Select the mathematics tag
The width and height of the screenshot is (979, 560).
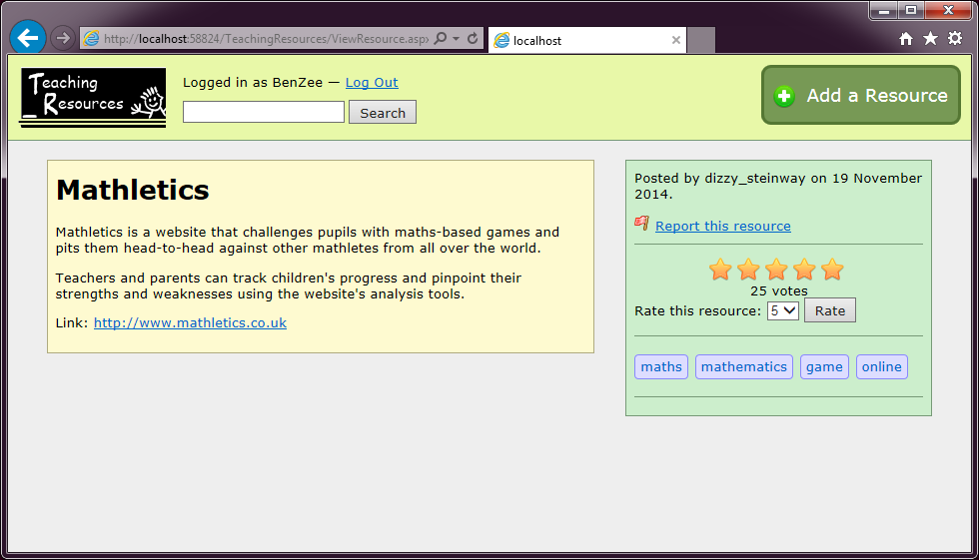(x=743, y=366)
